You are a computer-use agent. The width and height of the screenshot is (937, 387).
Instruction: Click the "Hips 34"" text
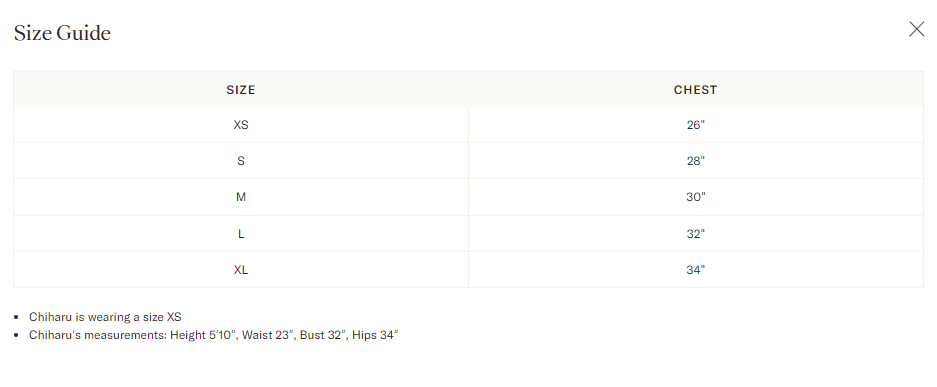[375, 335]
